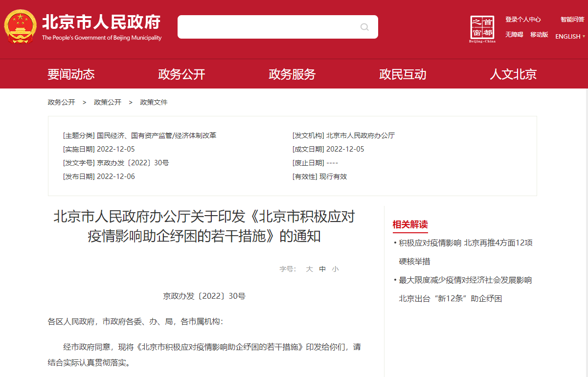This screenshot has width=588, height=377.
Task: Select 政务服务 in main navigation
Action: coord(292,74)
